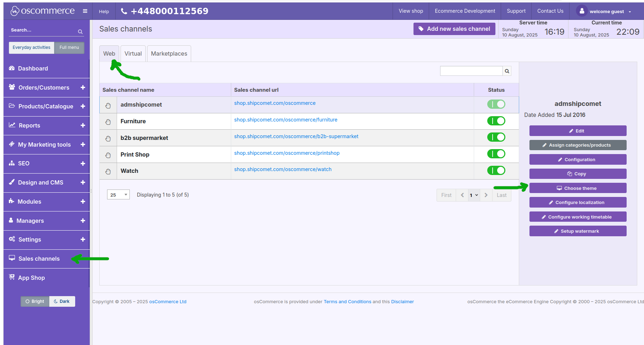
Task: Toggle status switch for Furniture channel
Action: click(x=496, y=121)
